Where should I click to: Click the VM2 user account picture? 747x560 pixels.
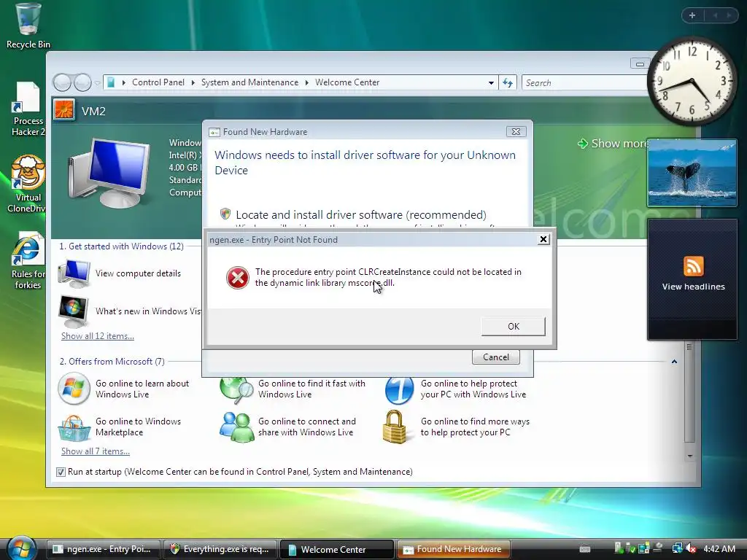(64, 110)
